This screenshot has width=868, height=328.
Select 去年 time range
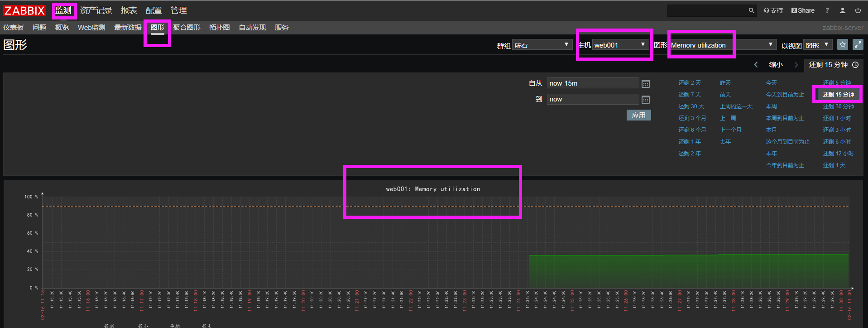(725, 142)
